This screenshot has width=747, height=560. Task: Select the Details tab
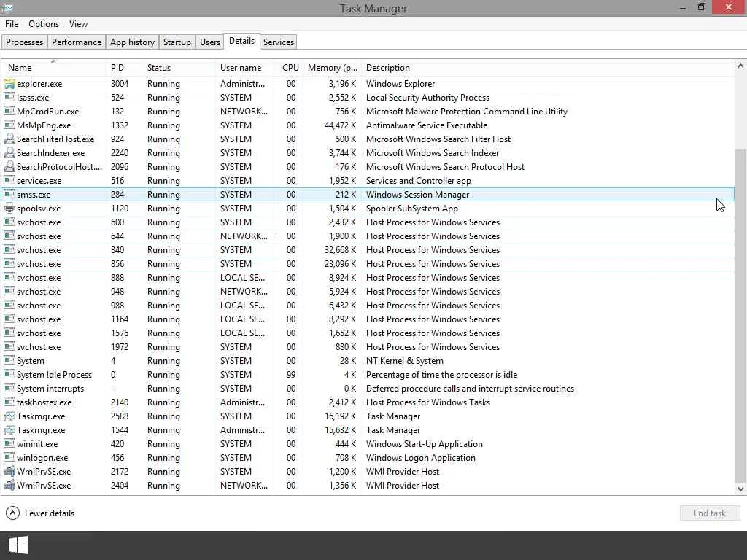coord(242,41)
